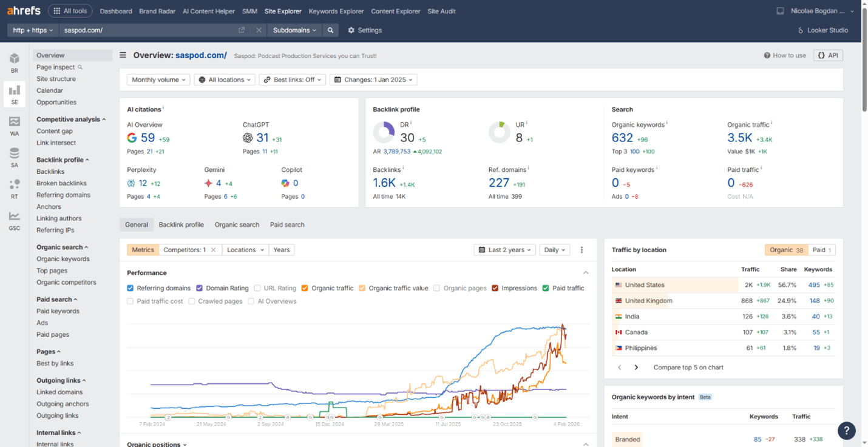
Task: Click the hamburger menu beside Overview
Action: (123, 55)
